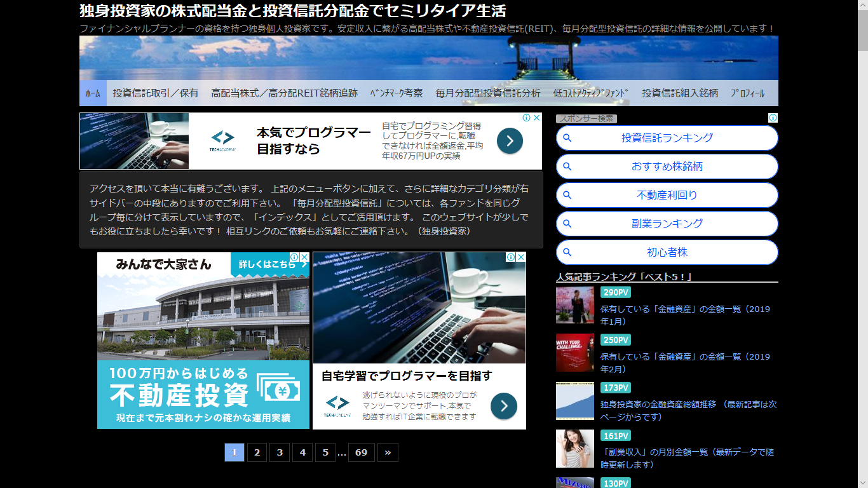Close the みんなで大家さん ad

click(304, 257)
